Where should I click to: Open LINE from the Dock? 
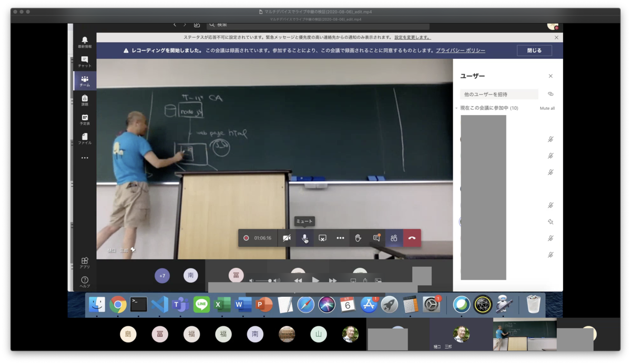coord(201,305)
